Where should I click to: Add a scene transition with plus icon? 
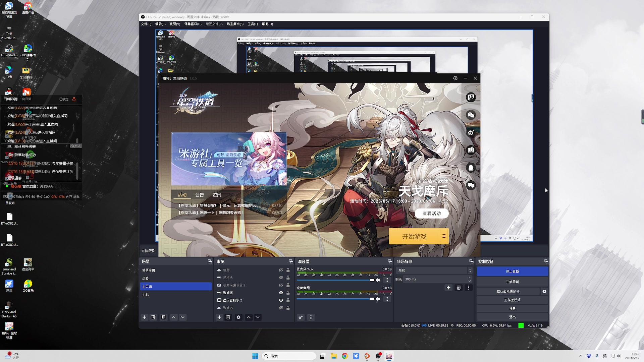point(448,288)
